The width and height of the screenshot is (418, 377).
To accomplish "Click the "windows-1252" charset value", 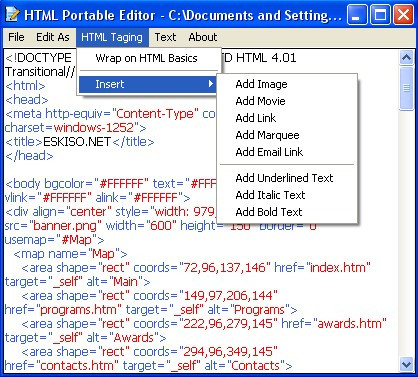I will 94,128.
